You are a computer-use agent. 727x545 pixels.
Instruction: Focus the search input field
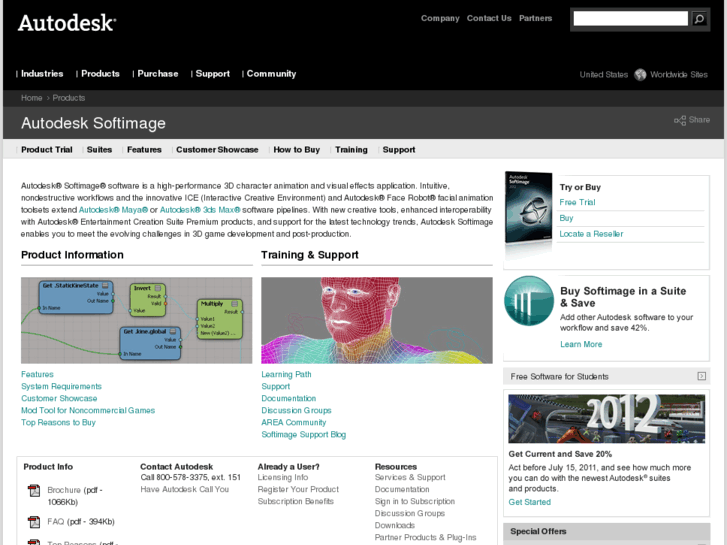click(631, 19)
